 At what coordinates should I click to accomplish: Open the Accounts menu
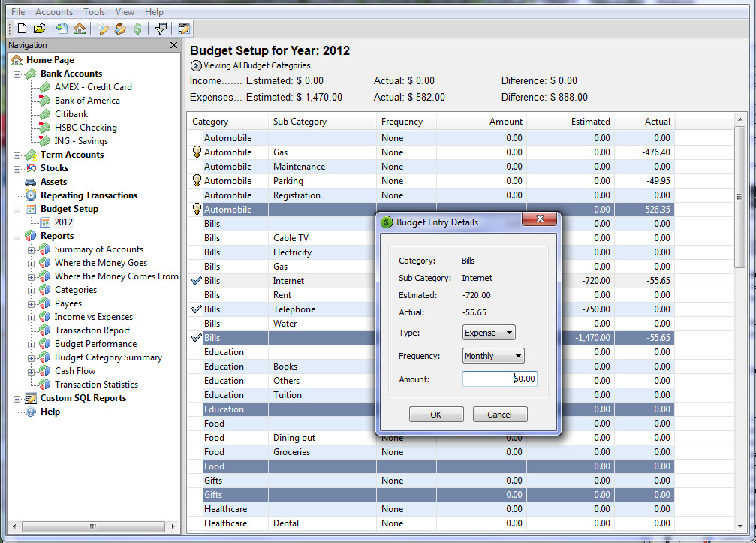[x=54, y=11]
